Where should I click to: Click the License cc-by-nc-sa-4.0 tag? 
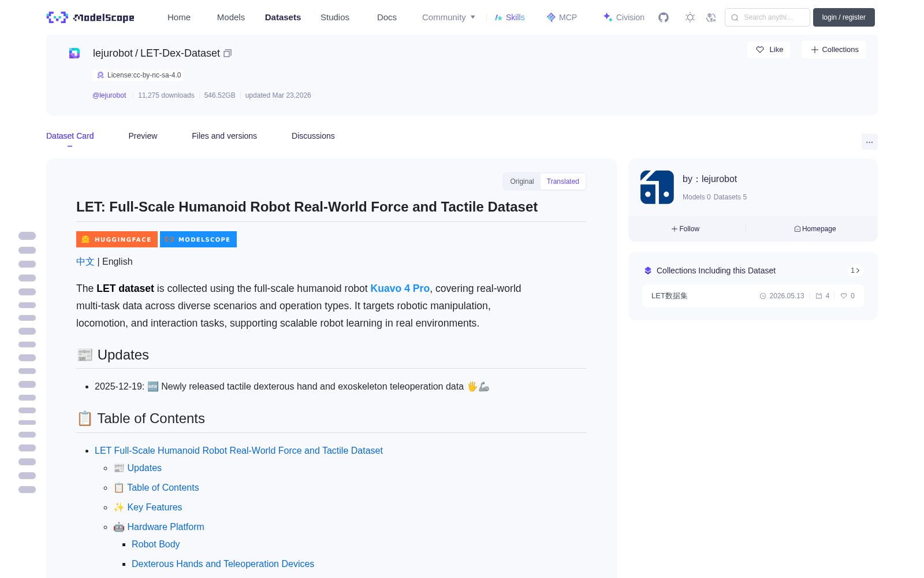139,75
